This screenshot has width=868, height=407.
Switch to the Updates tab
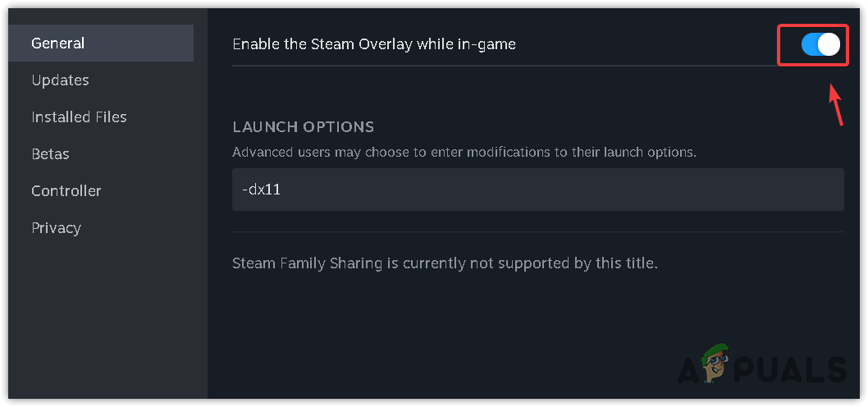tap(60, 80)
